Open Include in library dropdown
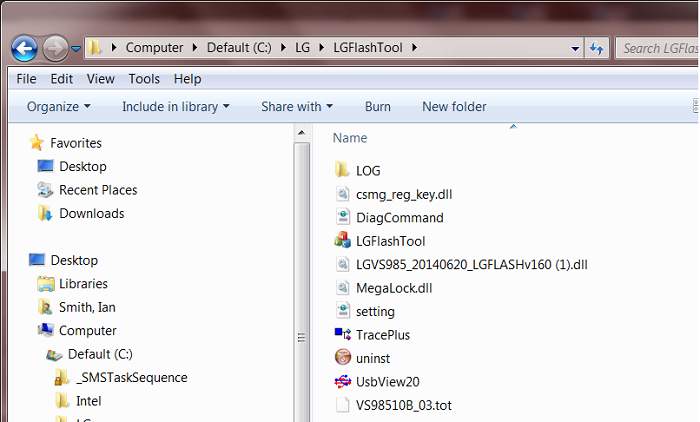This screenshot has width=700, height=422. click(175, 107)
